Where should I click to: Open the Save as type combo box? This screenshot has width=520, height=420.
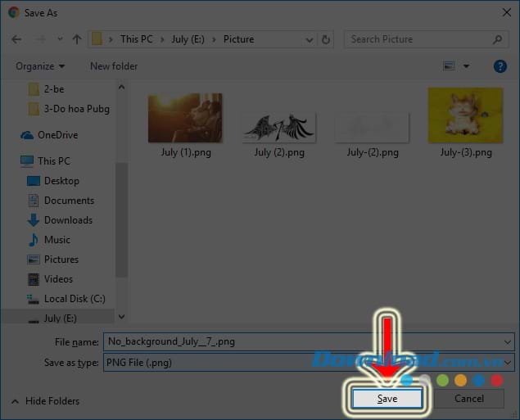309,363
